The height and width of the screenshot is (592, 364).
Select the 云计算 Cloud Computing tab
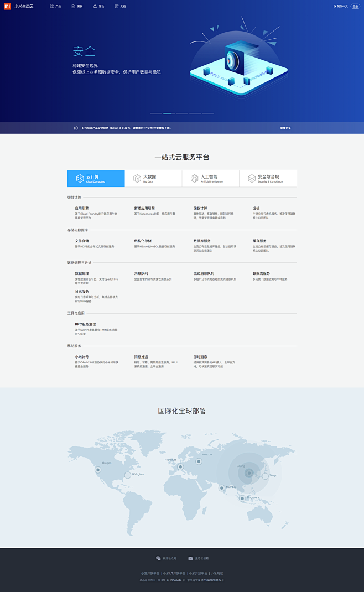pyautogui.click(x=96, y=178)
